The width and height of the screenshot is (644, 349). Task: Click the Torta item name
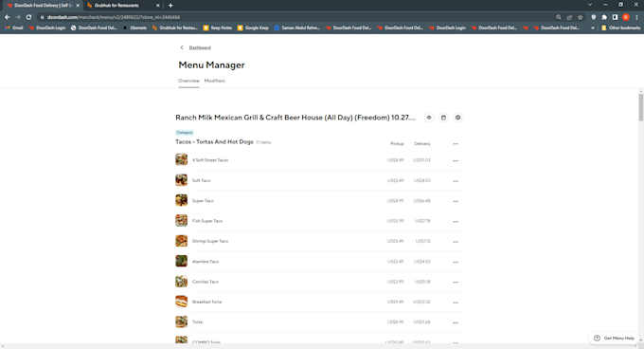[x=197, y=322]
